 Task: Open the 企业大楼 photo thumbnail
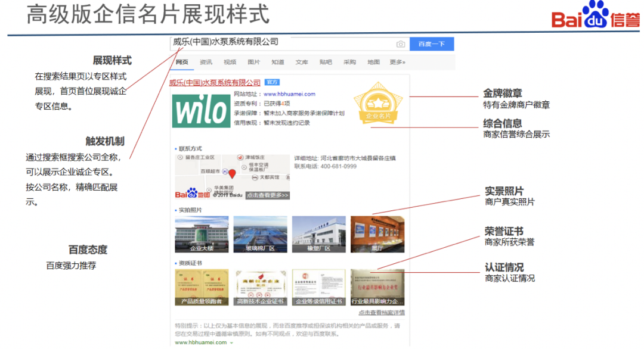[202, 235]
